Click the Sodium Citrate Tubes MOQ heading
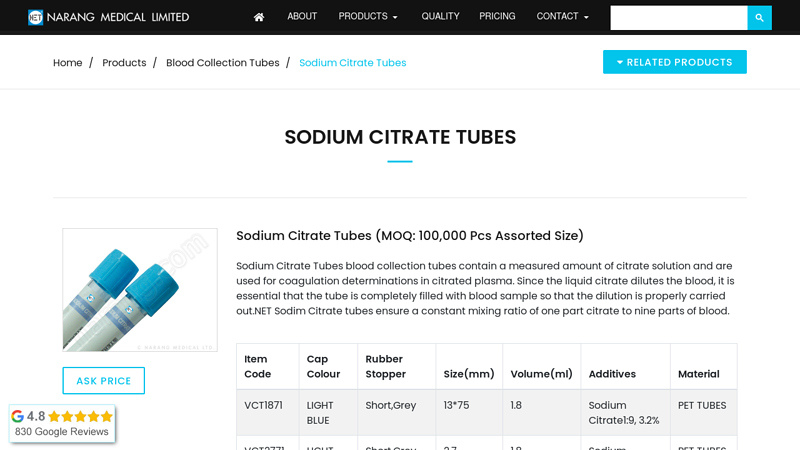Image resolution: width=800 pixels, height=450 pixels. 410,236
